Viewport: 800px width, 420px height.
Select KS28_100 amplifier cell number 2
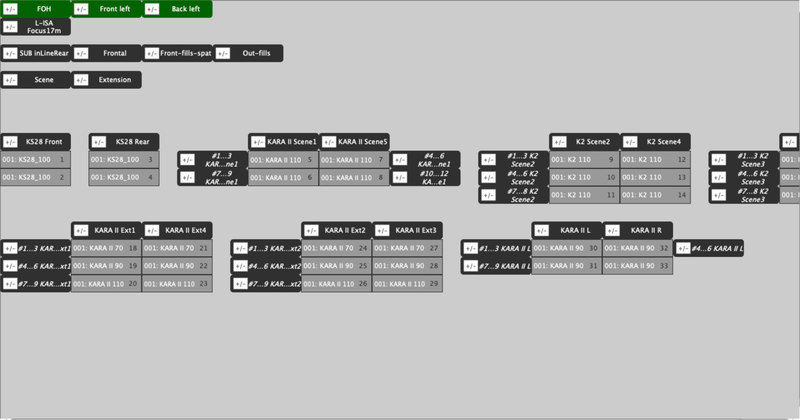pos(35,178)
